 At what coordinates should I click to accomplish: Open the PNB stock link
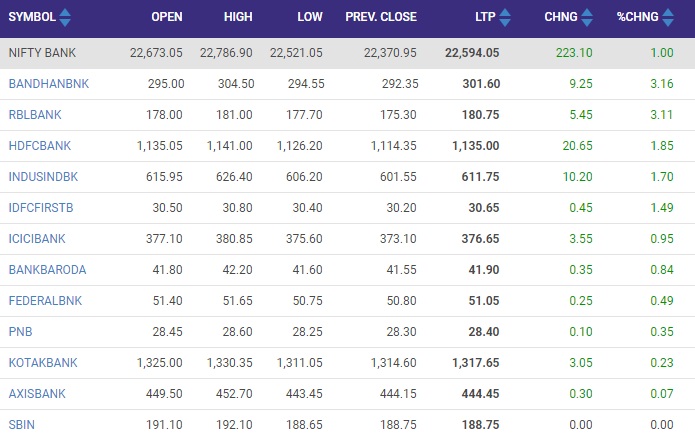20,332
